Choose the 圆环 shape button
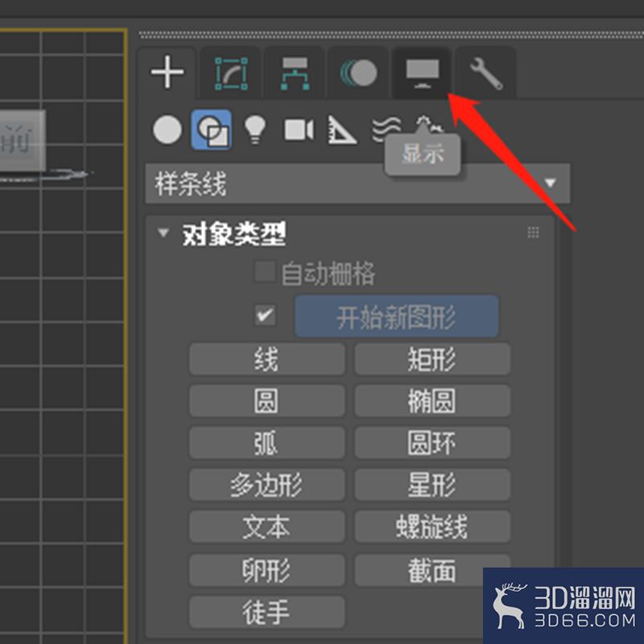The width and height of the screenshot is (644, 644). (432, 444)
